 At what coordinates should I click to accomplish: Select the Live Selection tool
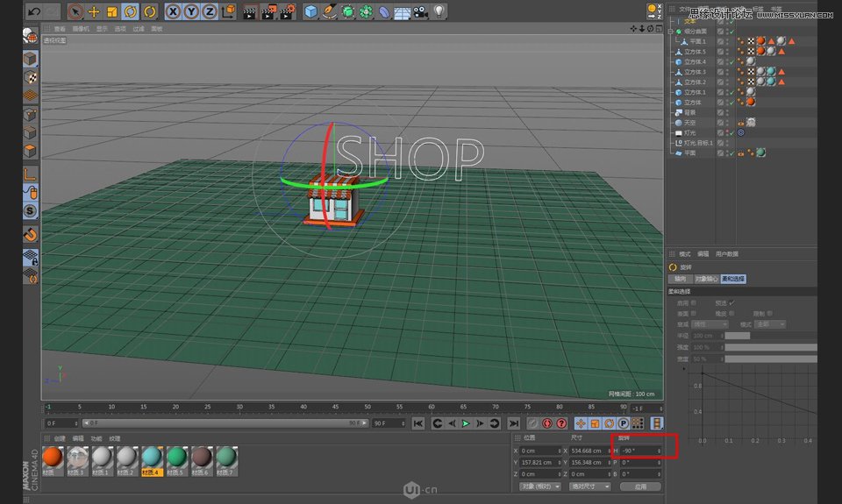click(x=75, y=11)
